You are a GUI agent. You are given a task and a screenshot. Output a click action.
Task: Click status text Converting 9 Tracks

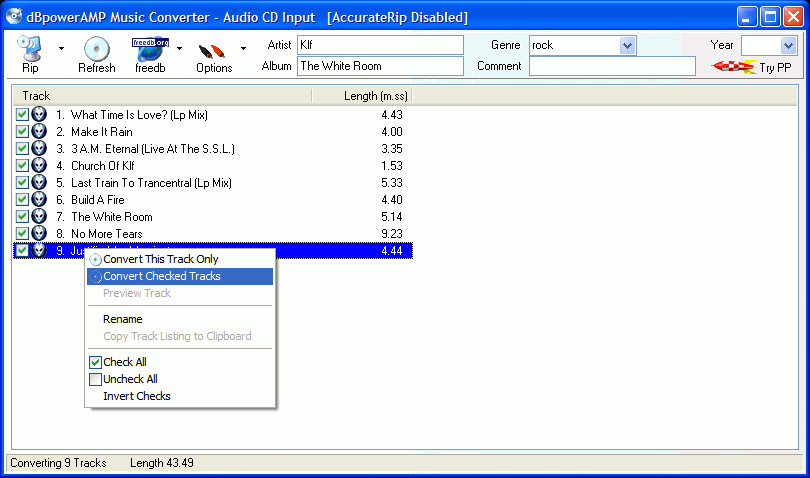click(58, 463)
